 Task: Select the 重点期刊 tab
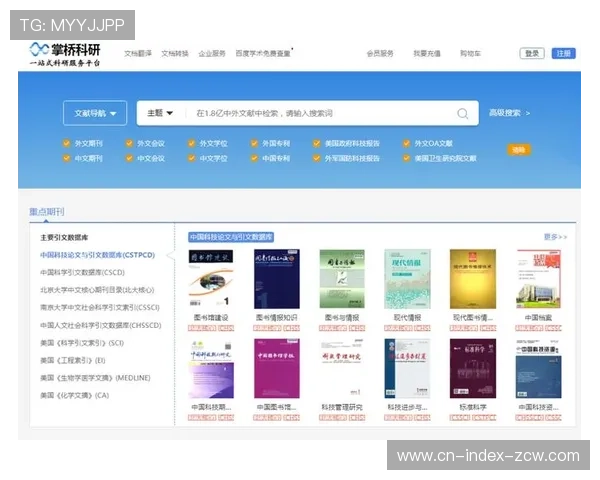pyautogui.click(x=47, y=212)
